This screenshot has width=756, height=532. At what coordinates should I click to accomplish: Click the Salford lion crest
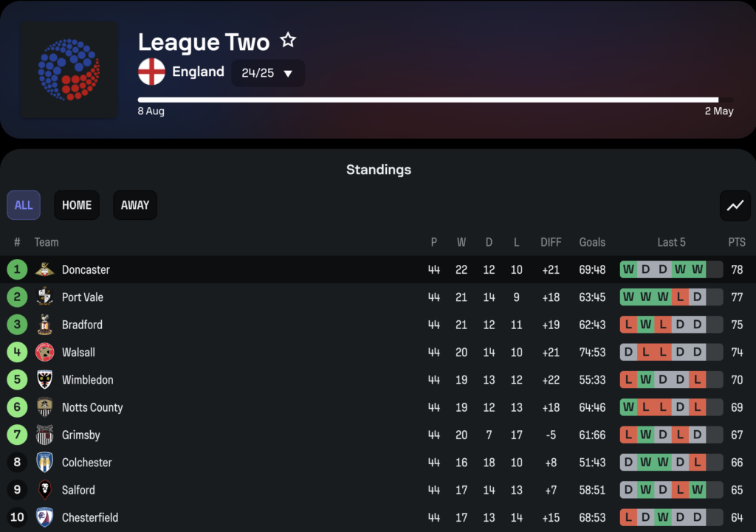coord(45,490)
